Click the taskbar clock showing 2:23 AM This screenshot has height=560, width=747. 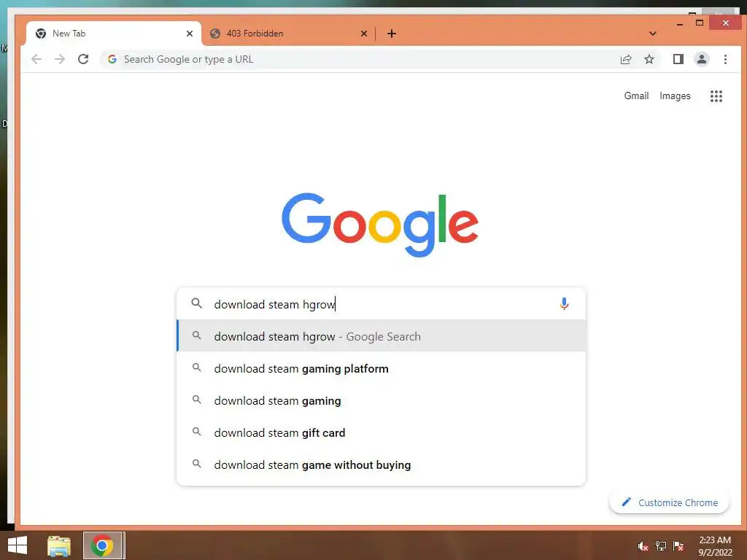pyautogui.click(x=715, y=546)
